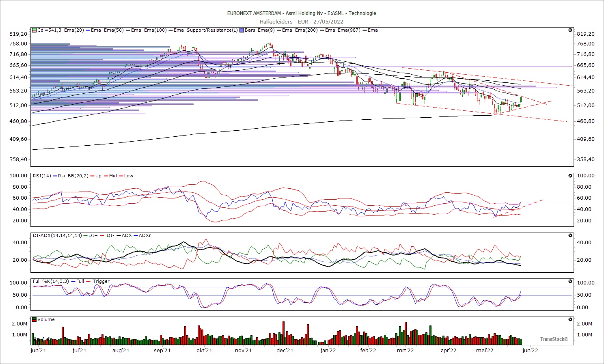Click 460,80 on the right price axis
Image resolution: width=604 pixels, height=364 pixels.
tap(586, 121)
